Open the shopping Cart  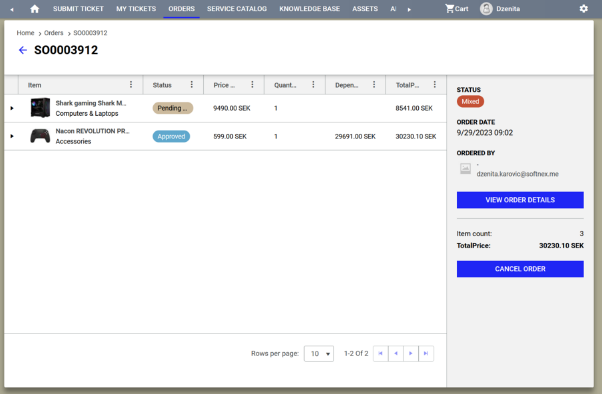tap(456, 9)
